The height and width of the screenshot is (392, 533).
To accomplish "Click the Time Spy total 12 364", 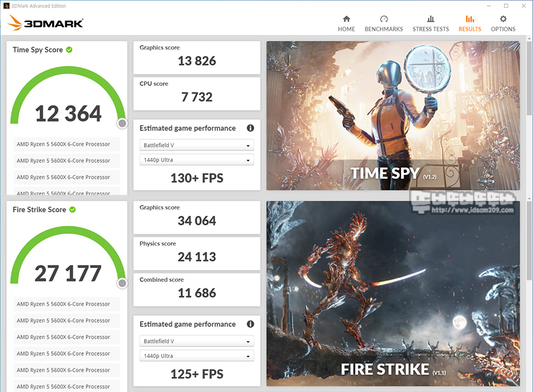I will pyautogui.click(x=68, y=113).
